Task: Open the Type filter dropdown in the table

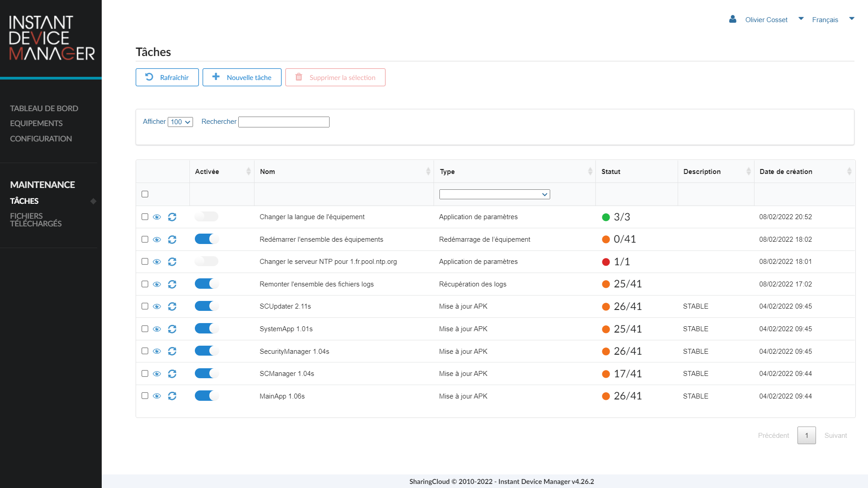Action: click(494, 194)
